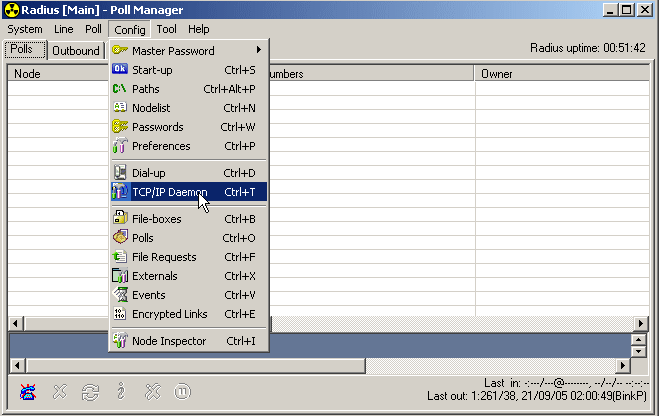Click the Preferences tools icon
The width and height of the screenshot is (659, 416).
(x=120, y=145)
